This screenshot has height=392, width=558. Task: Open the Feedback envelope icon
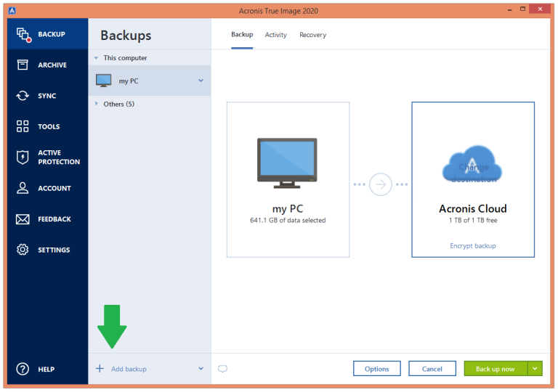23,219
